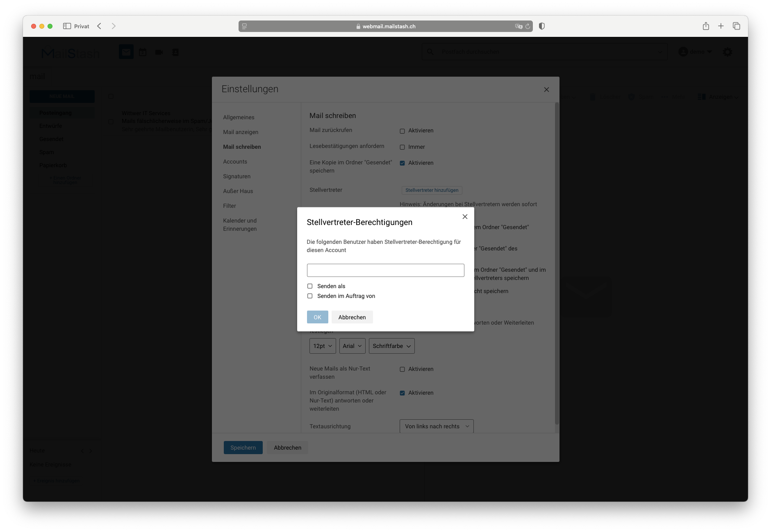Expand the Arial font dropdown
This screenshot has width=771, height=532.
[352, 346]
